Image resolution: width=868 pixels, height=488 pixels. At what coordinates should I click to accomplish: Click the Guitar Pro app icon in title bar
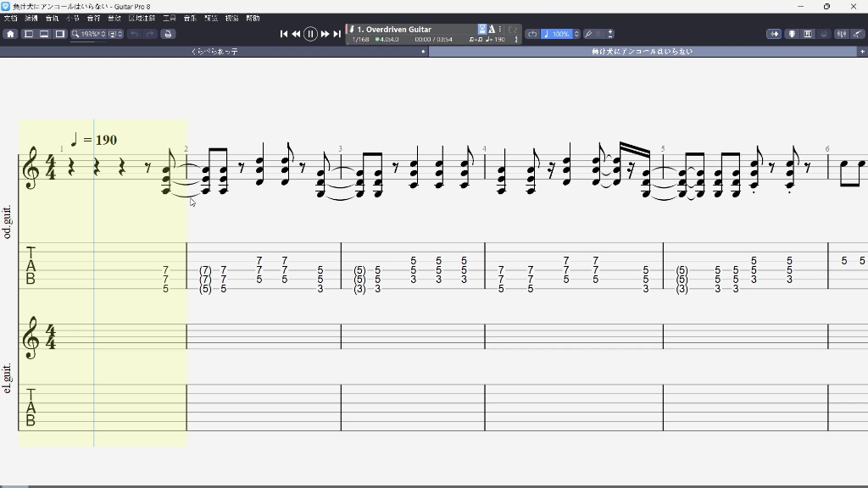[x=6, y=7]
